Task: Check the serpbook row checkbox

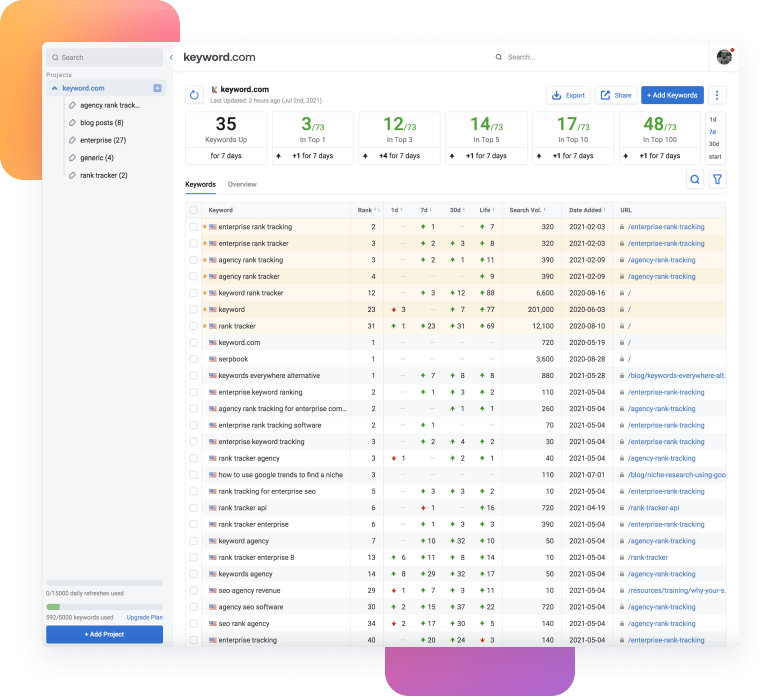Action: (193, 359)
